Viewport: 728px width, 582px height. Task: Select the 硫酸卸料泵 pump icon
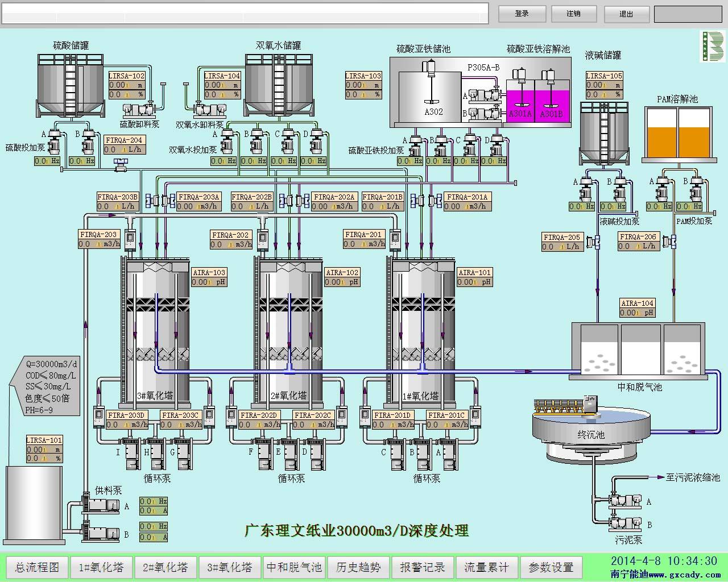(139, 109)
